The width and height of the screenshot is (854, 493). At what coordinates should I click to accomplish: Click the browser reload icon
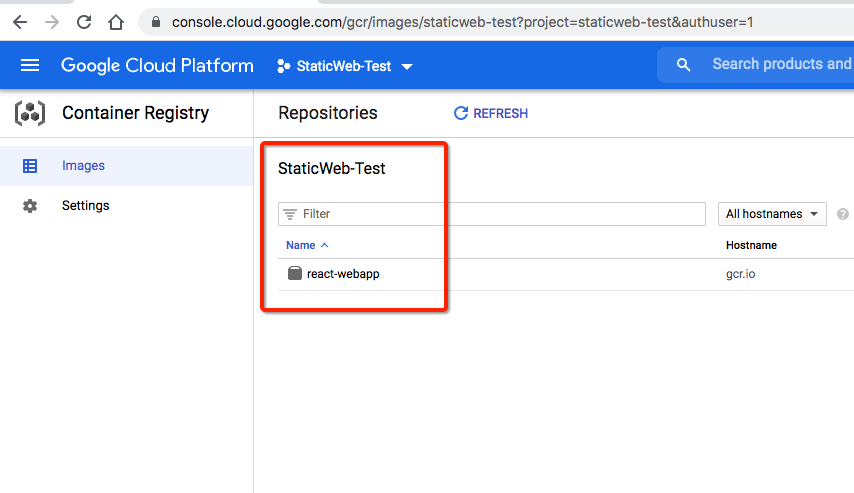coord(84,21)
